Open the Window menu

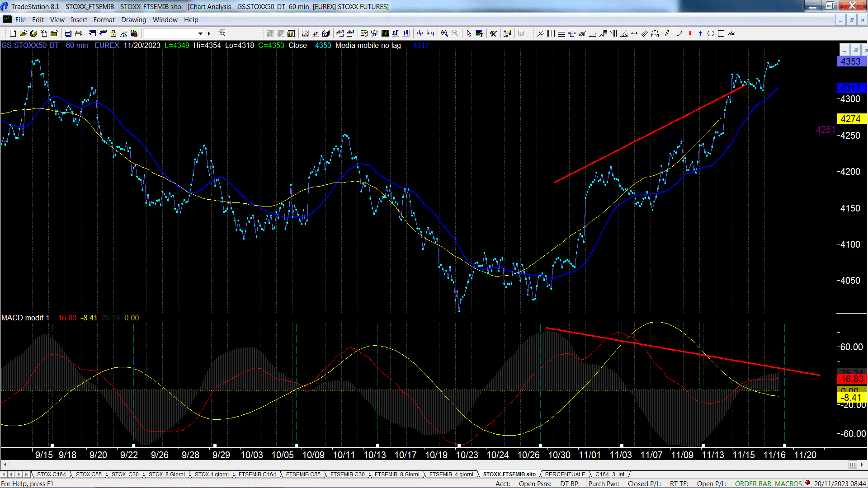coord(165,20)
